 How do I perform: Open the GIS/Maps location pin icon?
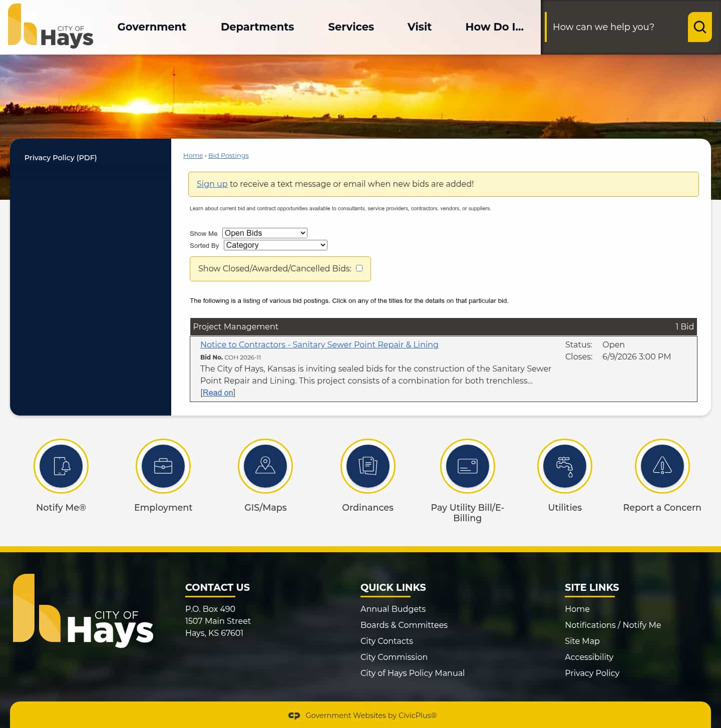265,466
